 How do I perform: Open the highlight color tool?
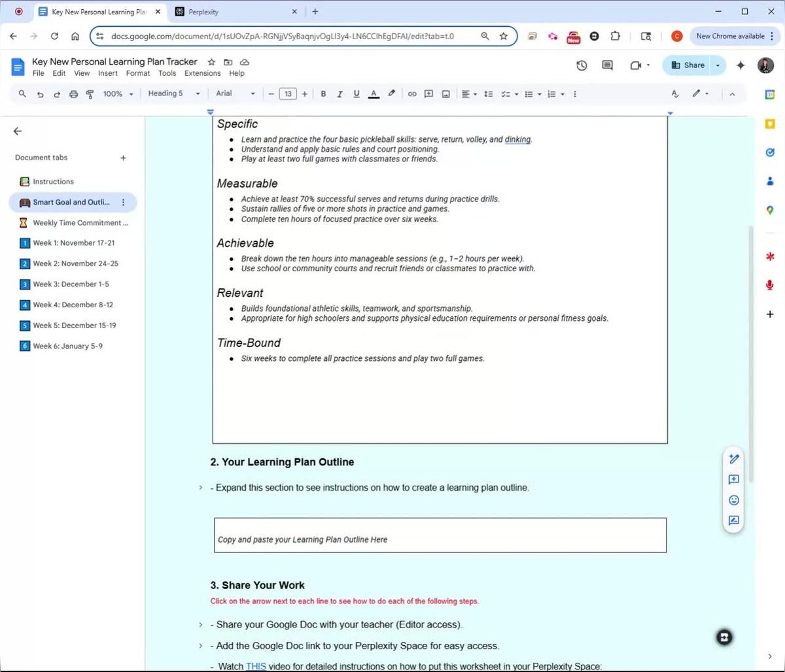tap(391, 94)
